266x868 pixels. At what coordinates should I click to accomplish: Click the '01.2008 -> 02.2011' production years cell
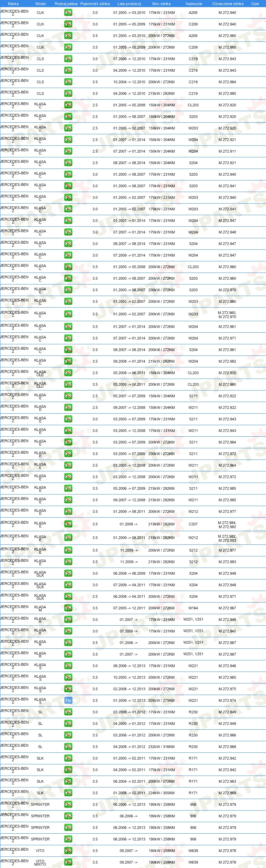pos(129,793)
